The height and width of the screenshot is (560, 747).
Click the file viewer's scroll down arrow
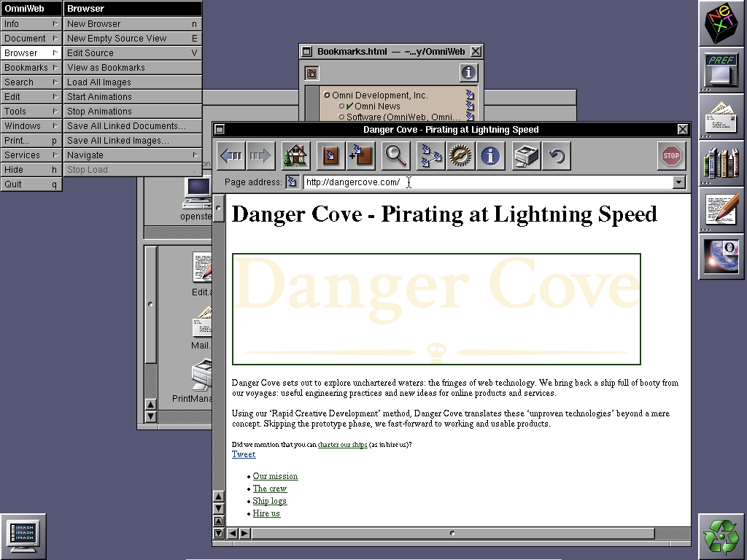coord(150,416)
